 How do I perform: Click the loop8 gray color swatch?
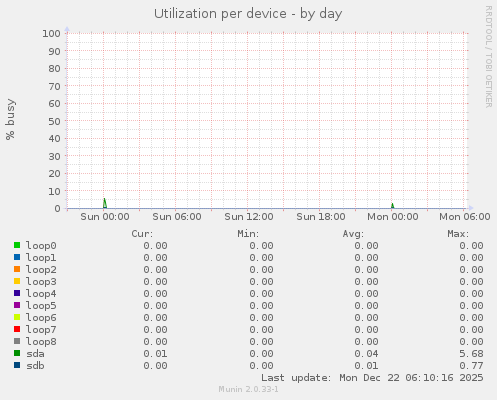(17, 341)
